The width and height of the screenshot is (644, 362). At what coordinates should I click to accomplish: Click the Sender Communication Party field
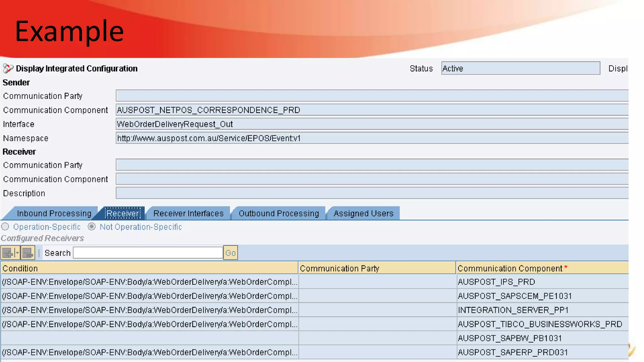click(372, 96)
